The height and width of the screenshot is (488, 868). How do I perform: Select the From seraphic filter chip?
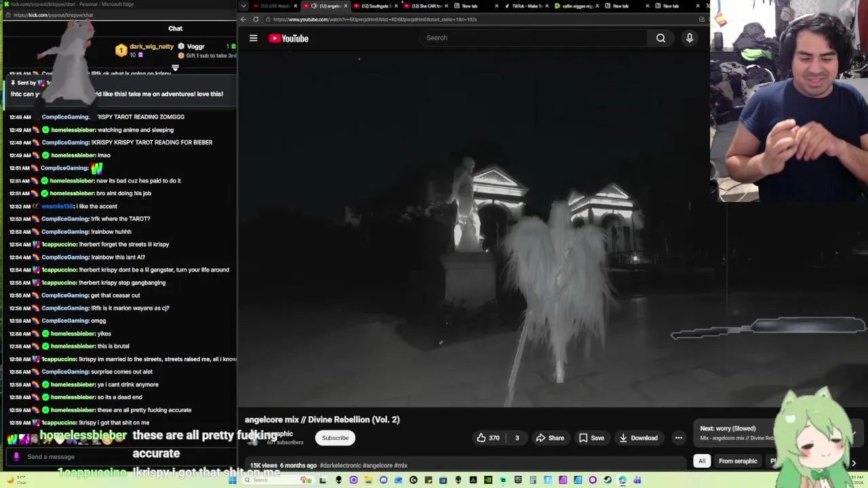click(738, 461)
